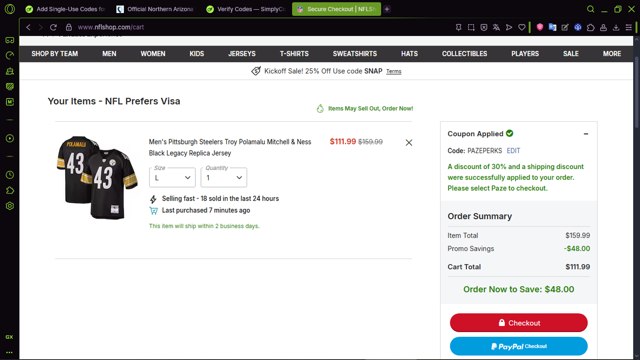Open the extensions cube in toolbar
Viewport: 640px width, 360px height.
pos(591,27)
